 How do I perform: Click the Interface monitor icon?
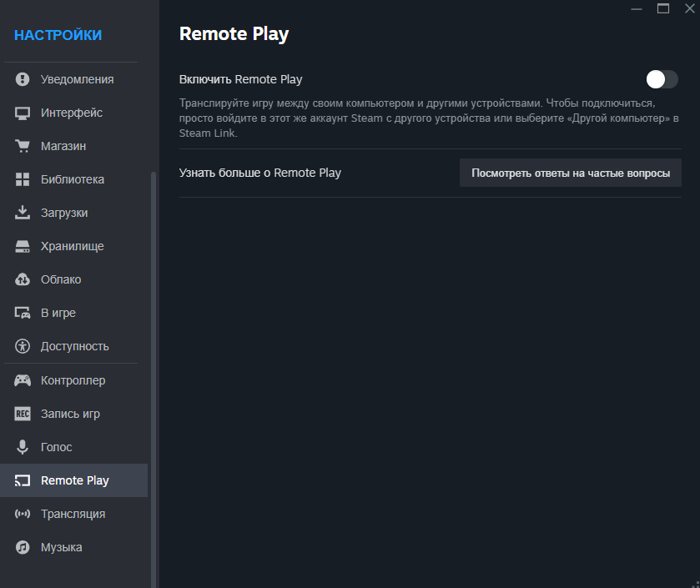[23, 113]
